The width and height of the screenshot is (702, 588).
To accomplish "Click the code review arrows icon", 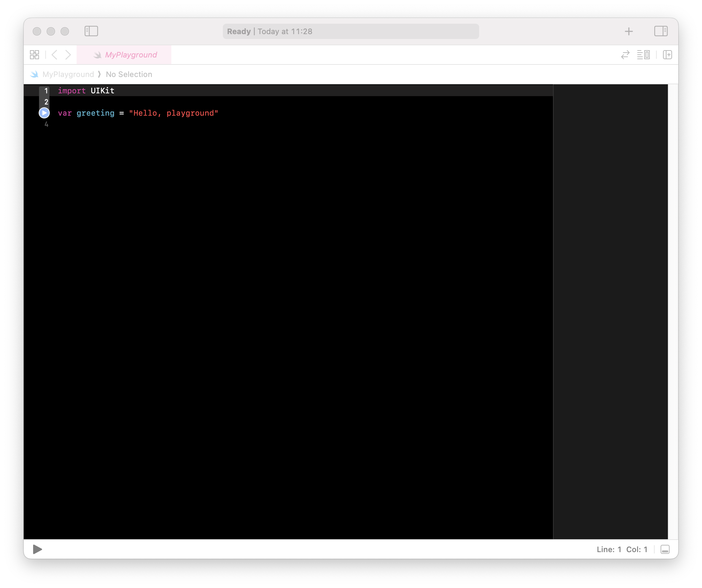I will point(625,55).
